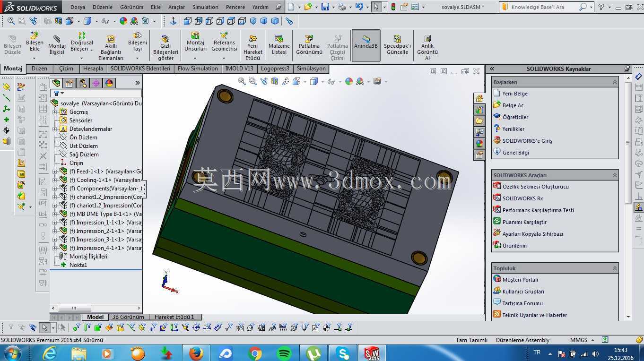Click the Windows Start button
This screenshot has width=644, height=361.
[12, 353]
